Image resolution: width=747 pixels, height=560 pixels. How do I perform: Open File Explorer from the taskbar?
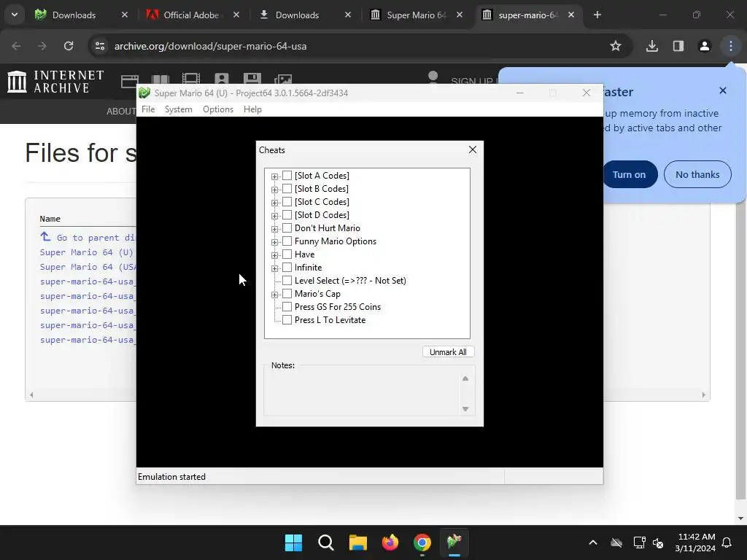coord(357,542)
